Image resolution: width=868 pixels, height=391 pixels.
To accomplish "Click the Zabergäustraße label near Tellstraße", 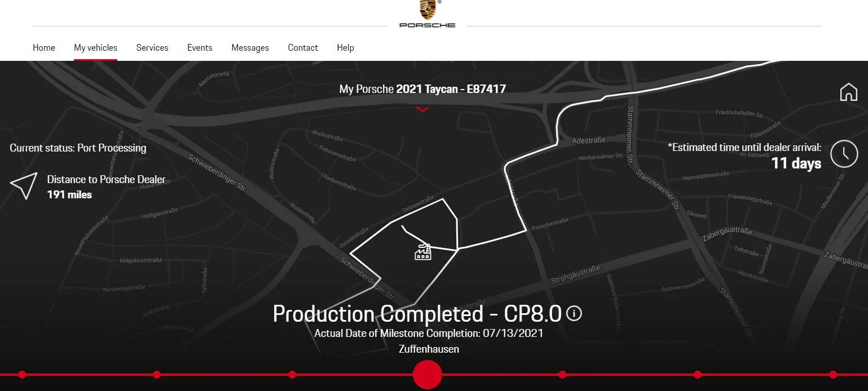I will [727, 235].
